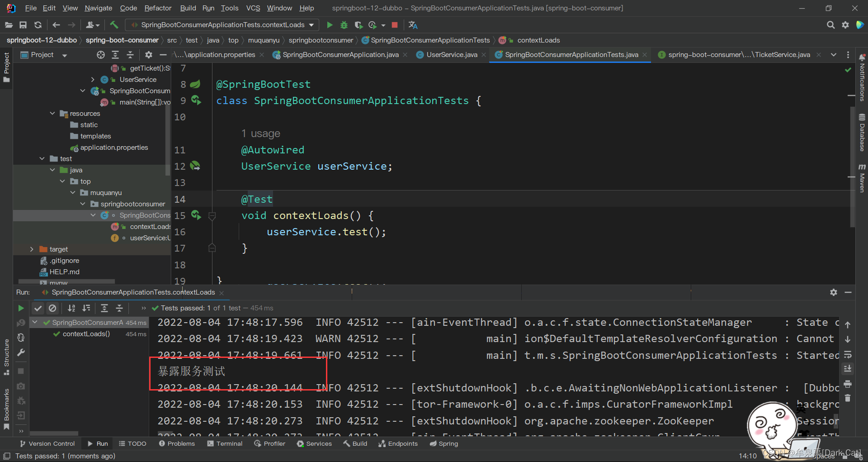The height and width of the screenshot is (462, 868).
Task: Toggle sort by duration in test results
Action: click(86, 308)
